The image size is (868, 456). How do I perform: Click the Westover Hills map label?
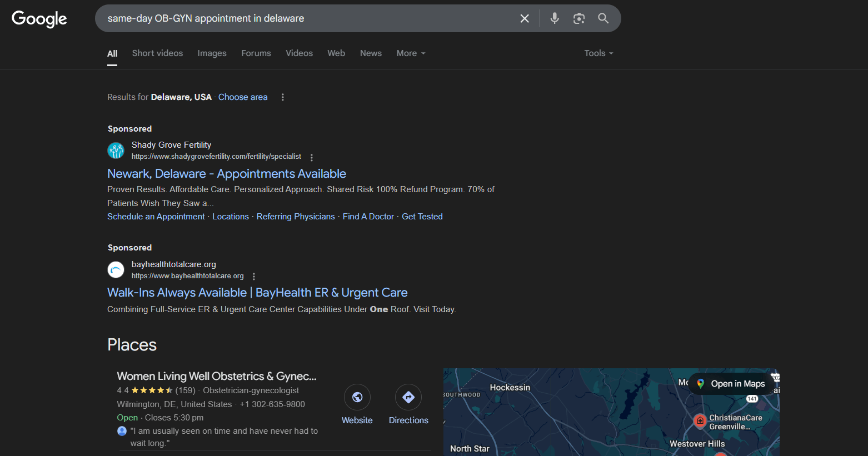tap(697, 444)
